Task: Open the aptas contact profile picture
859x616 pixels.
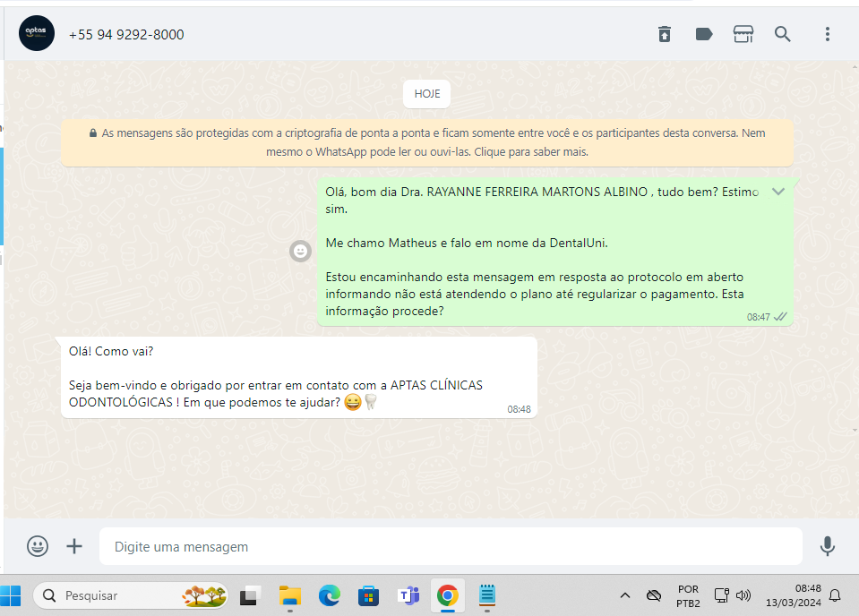Action: [37, 33]
